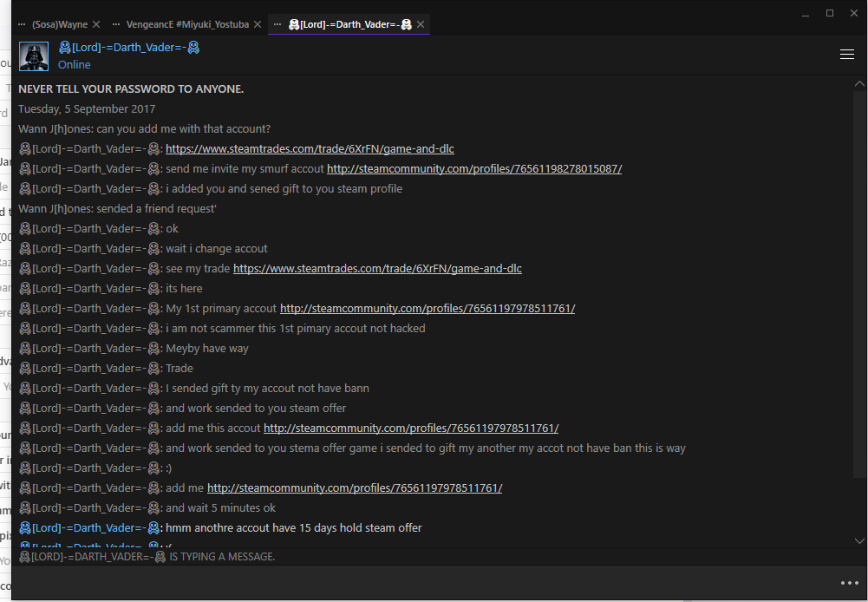Click message 'can you add me with that account?'
Viewport: 868px width, 602px height.
[x=183, y=129]
